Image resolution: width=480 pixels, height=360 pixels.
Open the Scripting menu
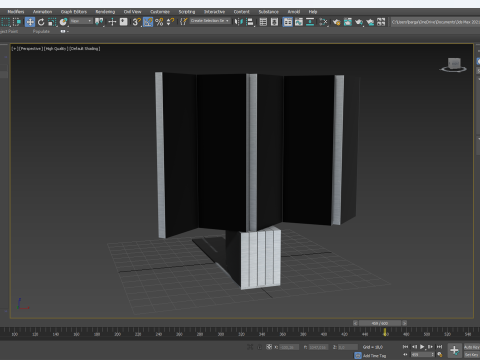(x=187, y=12)
